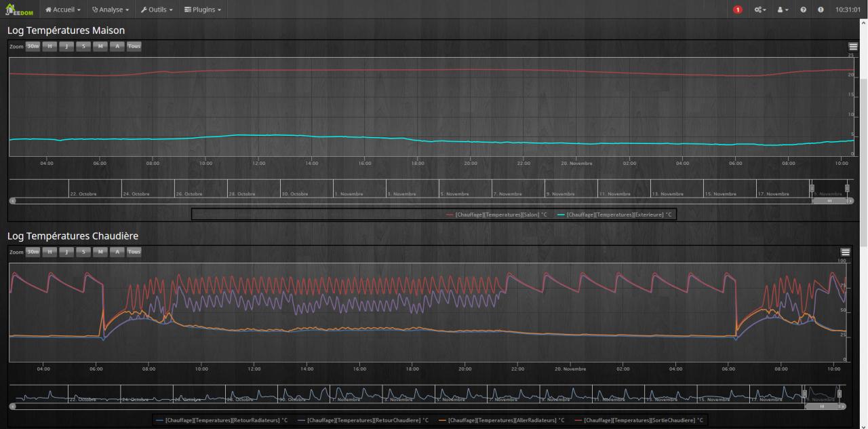Click the Chaudière navigator scroll-left arrow
This screenshot has height=429, width=868.
(12, 406)
